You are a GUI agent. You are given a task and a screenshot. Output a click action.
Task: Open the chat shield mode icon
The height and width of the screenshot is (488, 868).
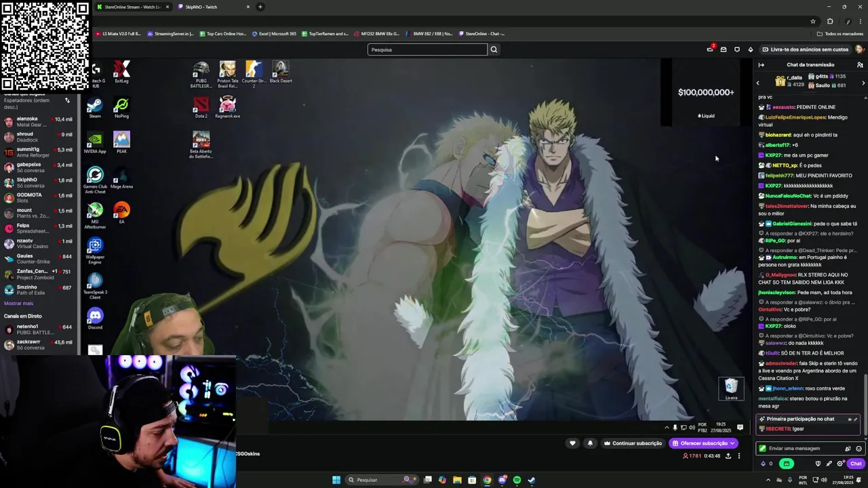tap(818, 464)
